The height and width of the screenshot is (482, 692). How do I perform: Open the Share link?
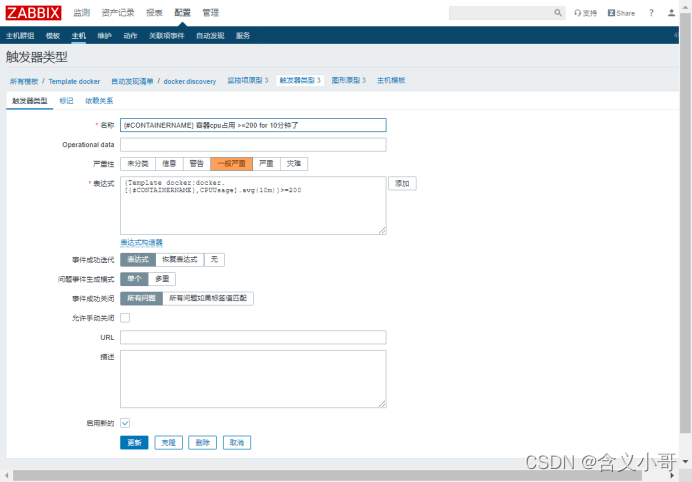click(x=621, y=13)
